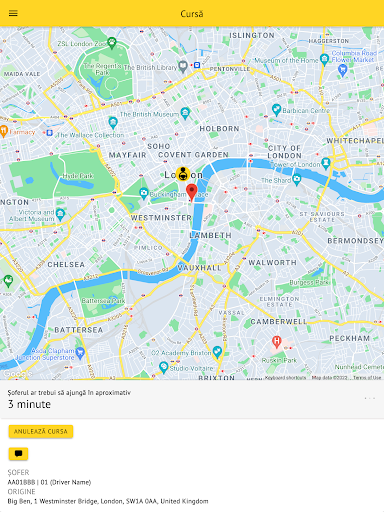Select the Buckingham Palace camera icon

pyautogui.click(x=144, y=193)
